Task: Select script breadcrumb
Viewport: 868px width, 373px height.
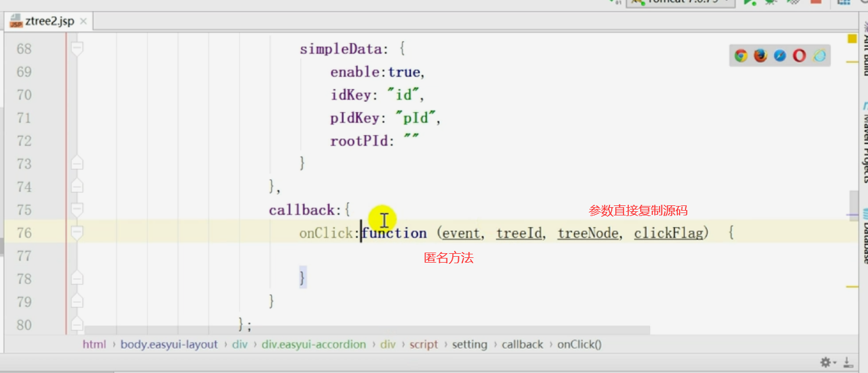Action: [424, 345]
